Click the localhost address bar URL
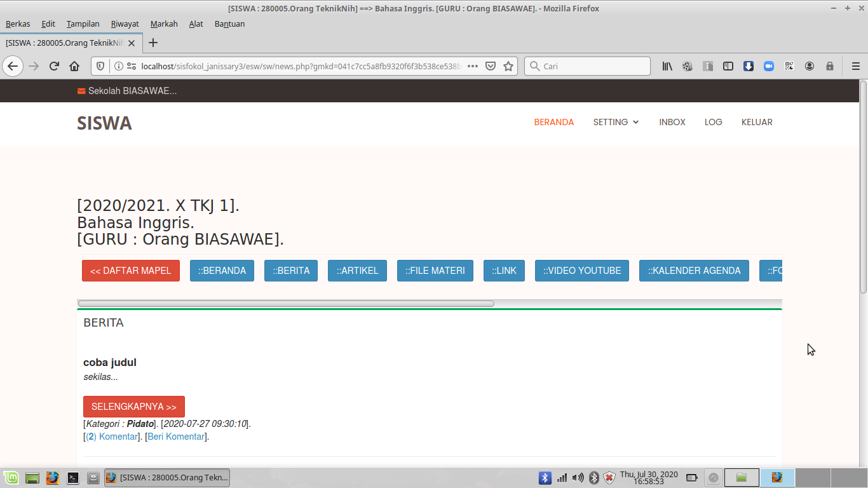The height and width of the screenshot is (488, 868). (x=301, y=66)
